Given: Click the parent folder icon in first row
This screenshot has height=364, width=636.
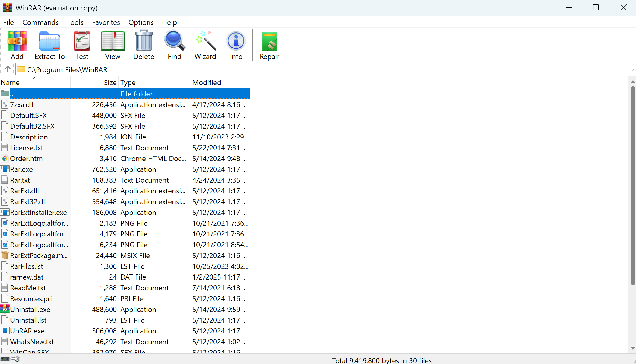Looking at the screenshot, I should 5,93.
